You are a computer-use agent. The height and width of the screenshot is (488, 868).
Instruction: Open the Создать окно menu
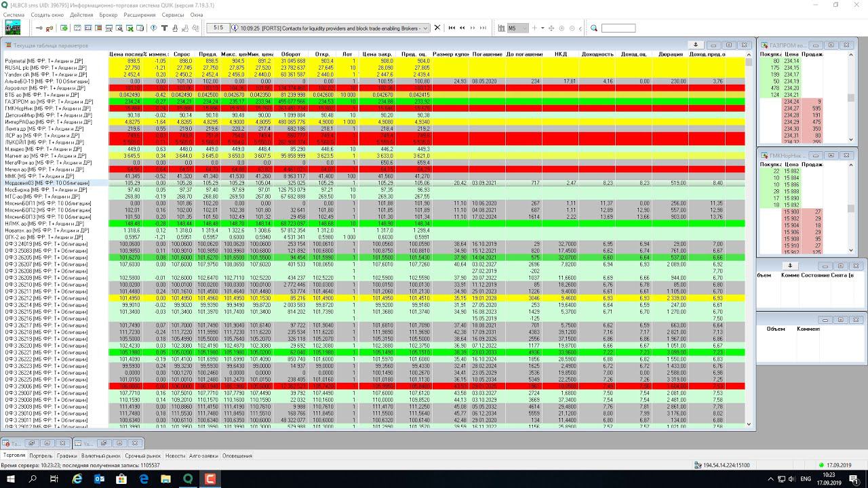47,14
